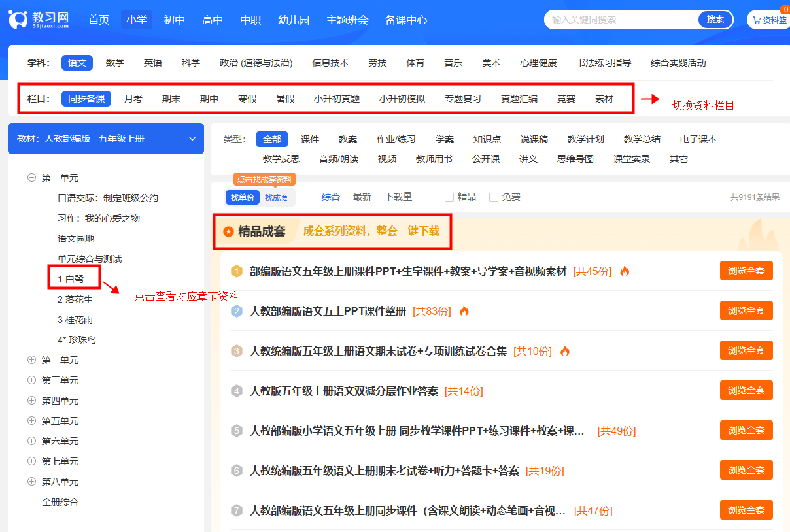The image size is (790, 532).
Task: Go to the 首页 nav item
Action: coord(99,20)
